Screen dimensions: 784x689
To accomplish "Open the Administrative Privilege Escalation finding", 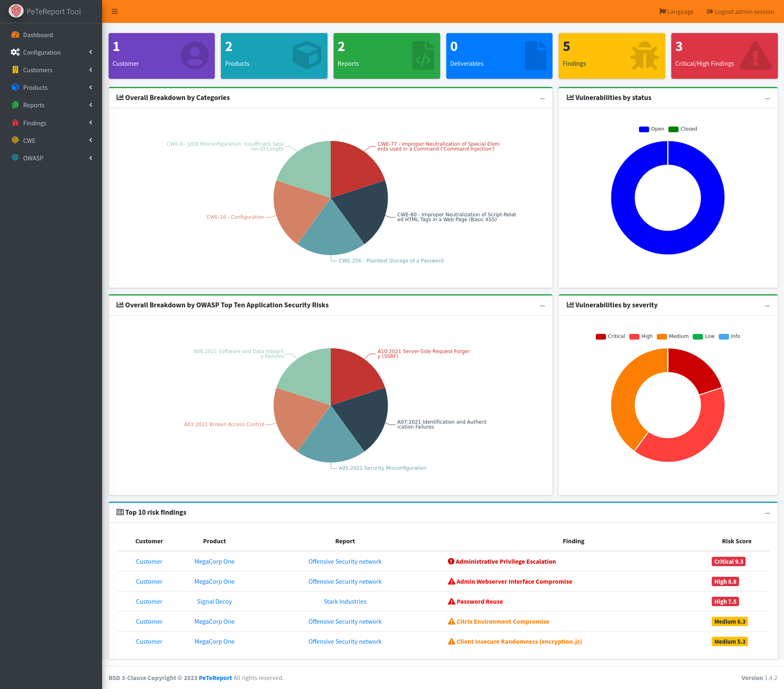I will pyautogui.click(x=506, y=561).
